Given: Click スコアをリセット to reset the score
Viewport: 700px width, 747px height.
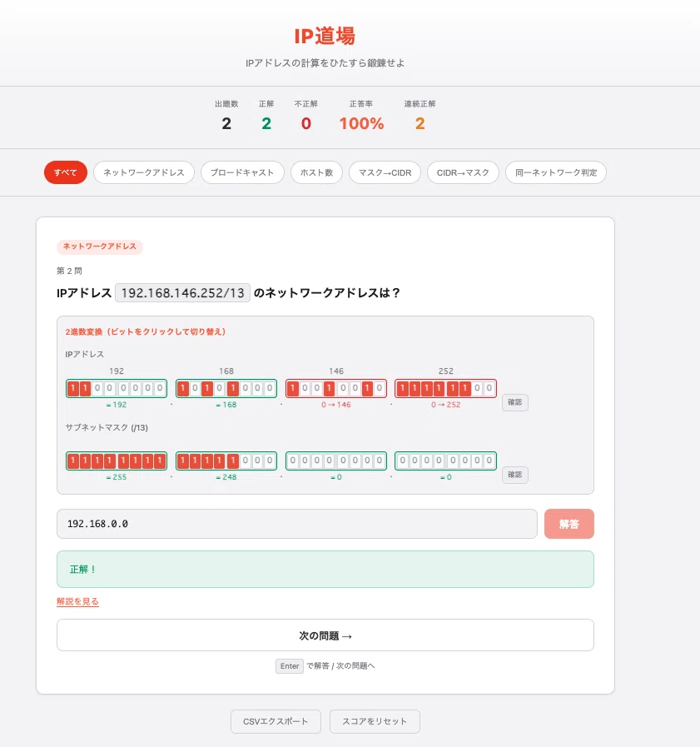Looking at the screenshot, I should coord(375,721).
